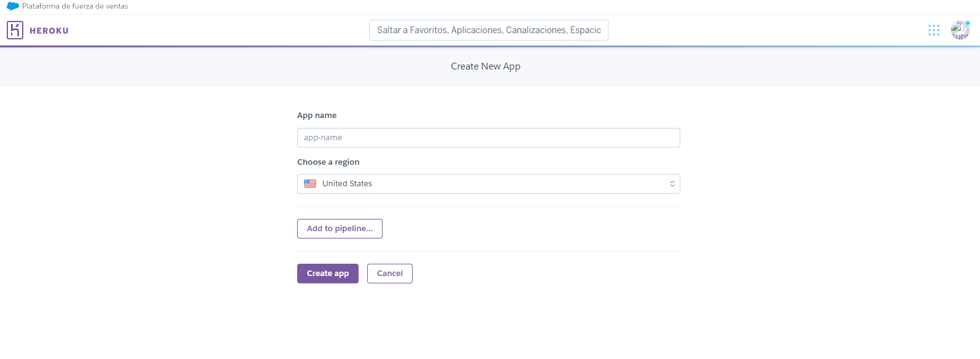Open the Choose a region dropdown
The image size is (980, 359).
[489, 184]
